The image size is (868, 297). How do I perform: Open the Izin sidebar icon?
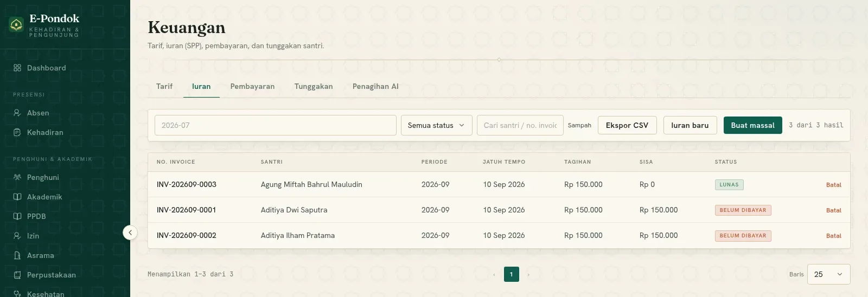pos(17,236)
